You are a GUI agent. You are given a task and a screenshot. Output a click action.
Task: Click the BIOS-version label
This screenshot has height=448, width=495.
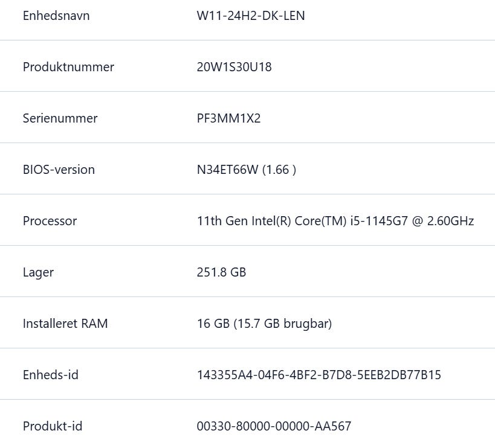[59, 170]
